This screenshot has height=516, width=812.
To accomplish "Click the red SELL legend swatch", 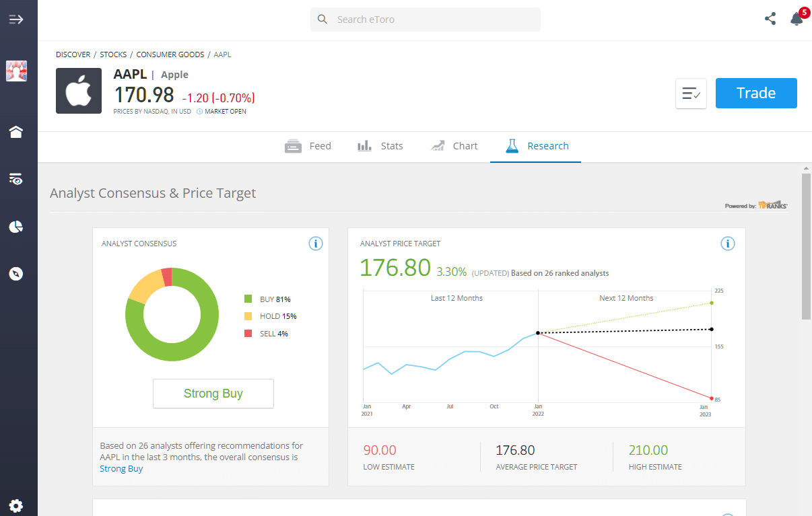I will coord(248,334).
